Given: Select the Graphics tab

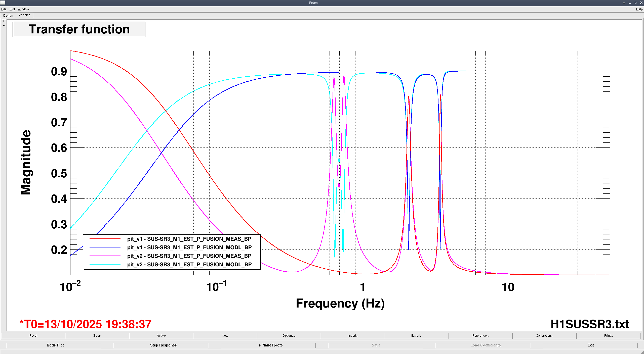Looking at the screenshot, I should tap(24, 15).
